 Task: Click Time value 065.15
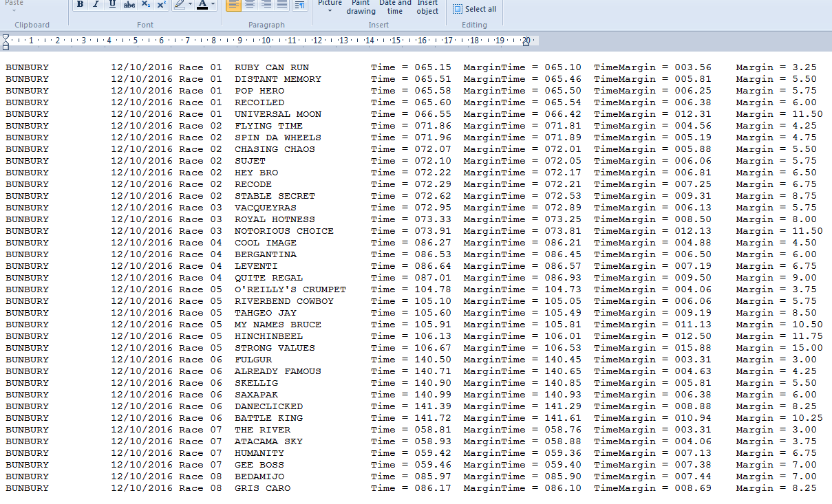pyautogui.click(x=433, y=67)
